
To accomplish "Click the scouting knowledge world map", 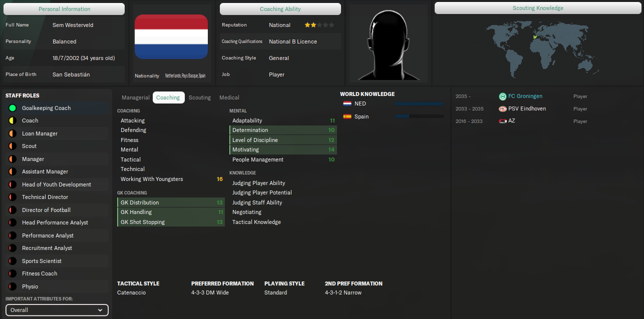I will point(537,49).
